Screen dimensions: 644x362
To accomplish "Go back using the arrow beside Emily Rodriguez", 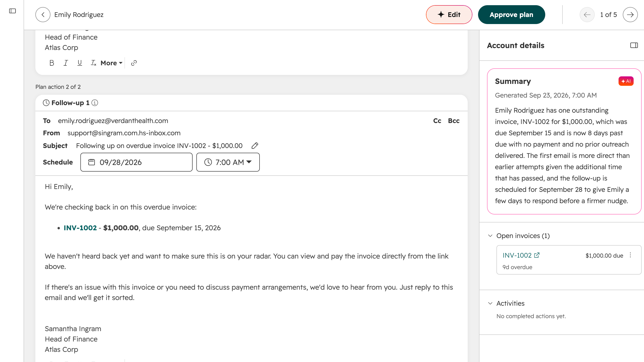I will (x=43, y=15).
